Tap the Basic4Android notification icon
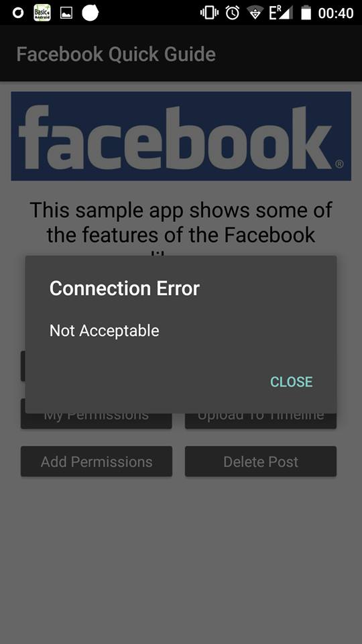 tap(42, 13)
